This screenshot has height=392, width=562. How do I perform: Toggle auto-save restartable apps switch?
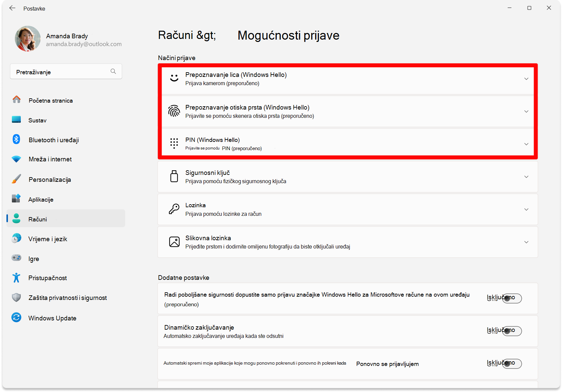point(512,364)
